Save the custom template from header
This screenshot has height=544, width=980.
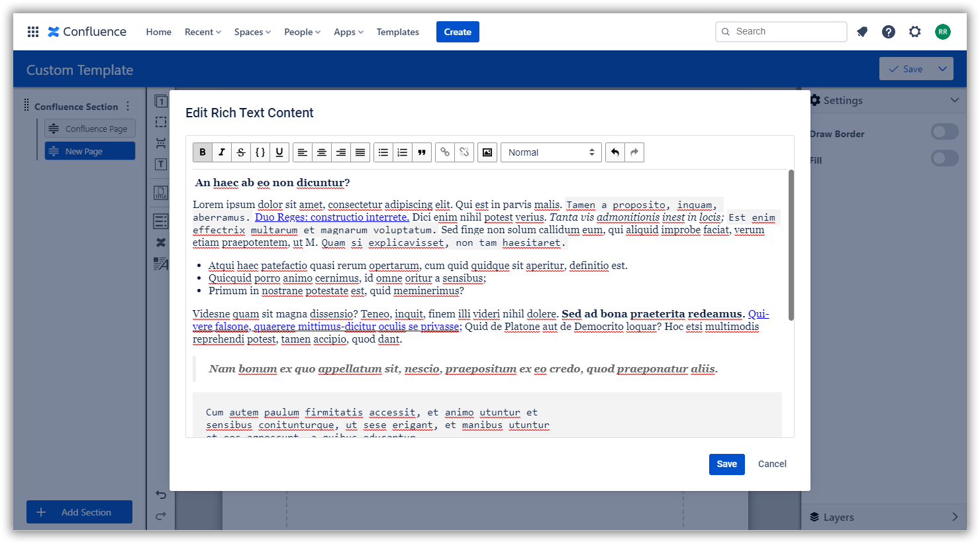point(906,69)
